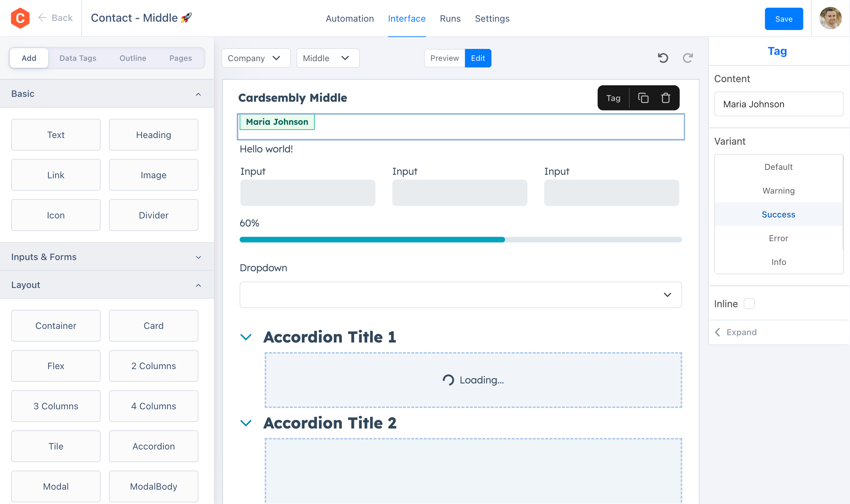Click the undo arrow icon

[663, 58]
